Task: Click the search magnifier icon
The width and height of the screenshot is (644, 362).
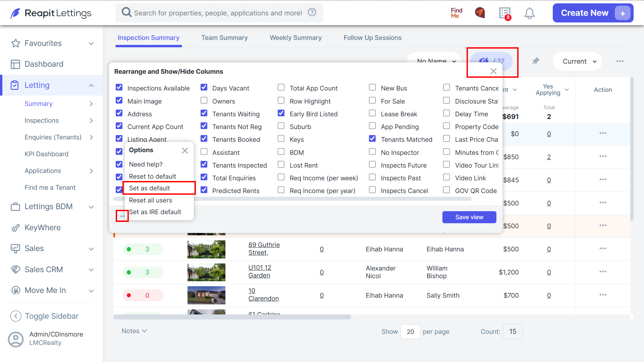Action: click(126, 12)
